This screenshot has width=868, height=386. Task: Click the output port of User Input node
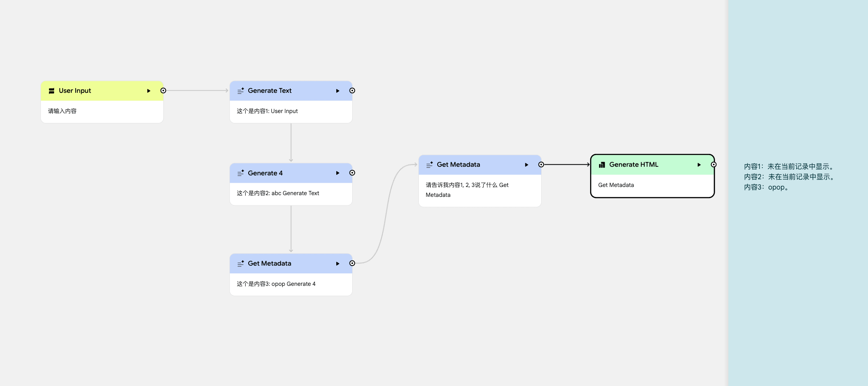click(x=163, y=91)
